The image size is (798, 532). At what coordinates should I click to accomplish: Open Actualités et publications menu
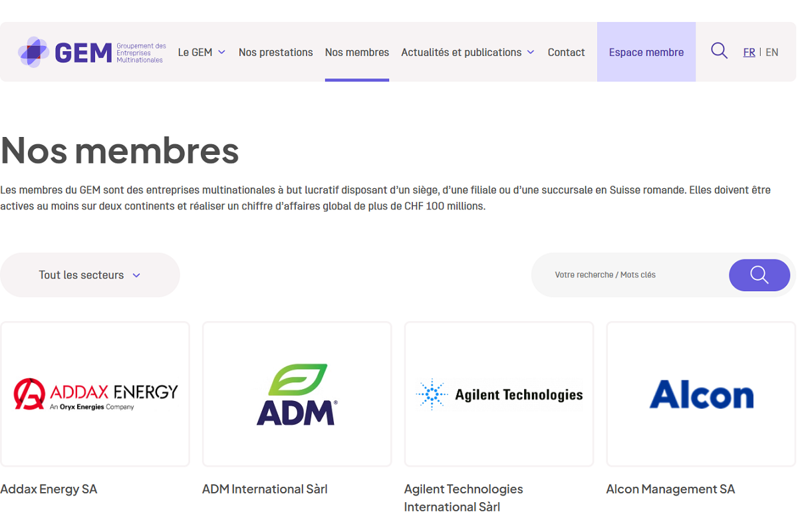(462, 53)
